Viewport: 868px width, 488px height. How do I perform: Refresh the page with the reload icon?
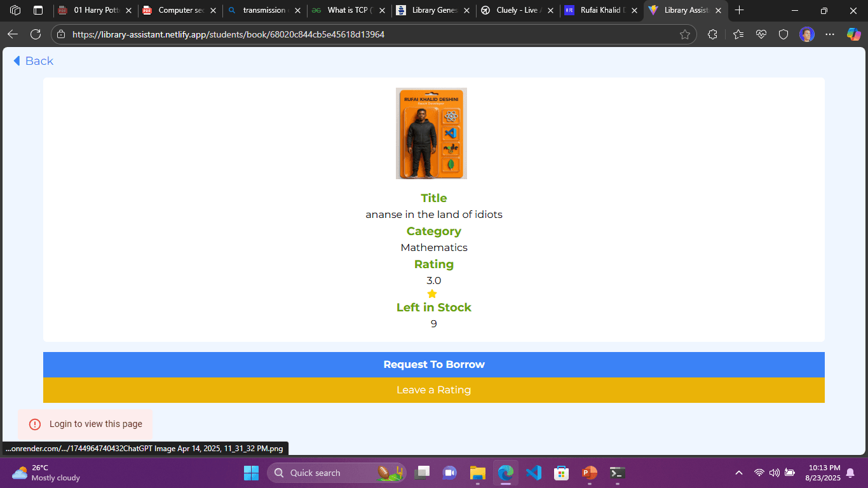click(36, 34)
